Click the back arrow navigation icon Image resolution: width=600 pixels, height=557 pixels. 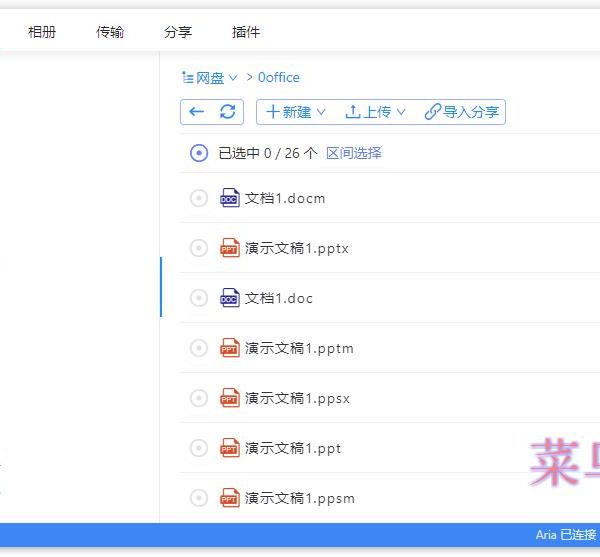197,112
